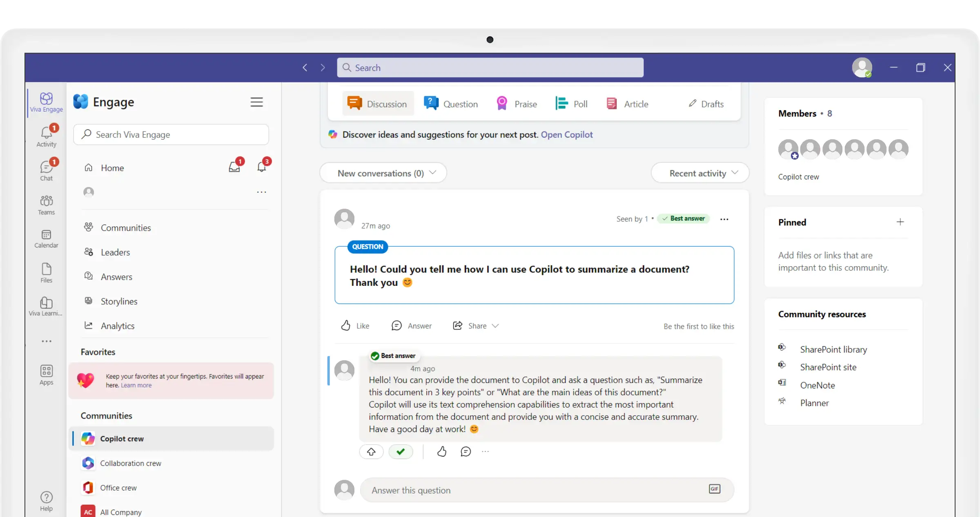Open the Answers navigation item
Screen dimensions: 980x517
(109, 276)
